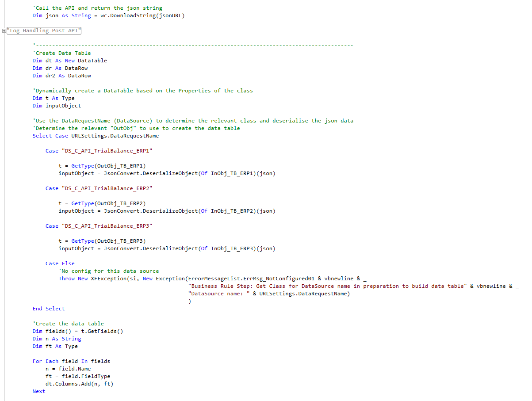
Task: Click the "Business Rule Step: Get Class" string line
Action: pyautogui.click(x=353, y=286)
